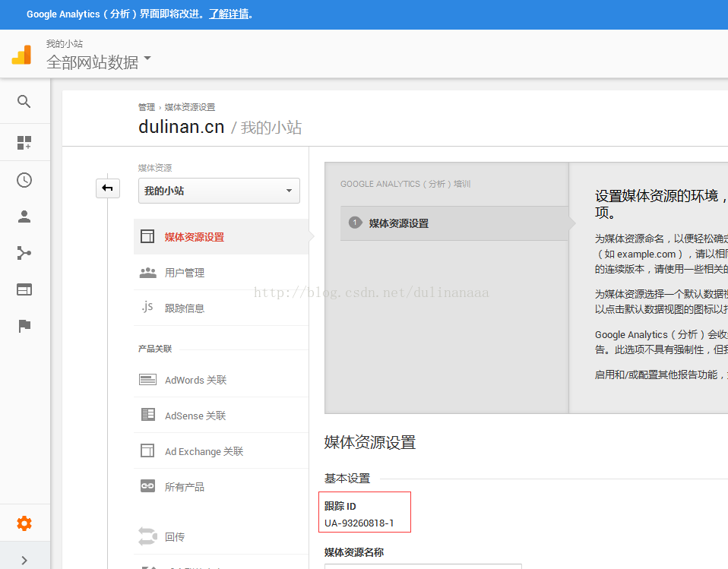Click the back arrow button
This screenshot has height=569, width=728.
[108, 188]
